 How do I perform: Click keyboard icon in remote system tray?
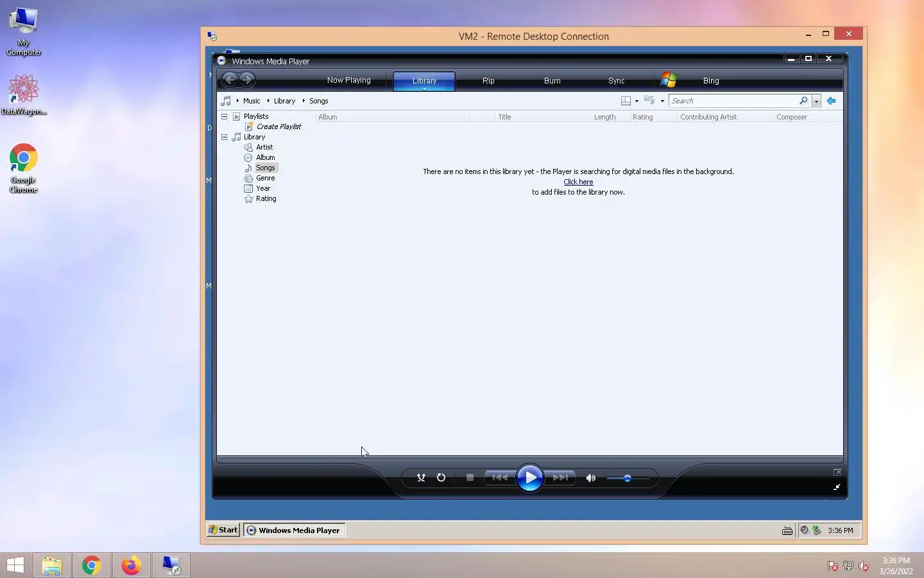tap(787, 530)
